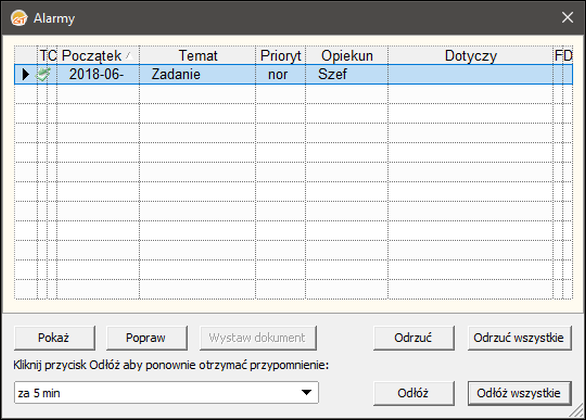Open the snooze time dropdown arrow
586x420 pixels.
306,393
